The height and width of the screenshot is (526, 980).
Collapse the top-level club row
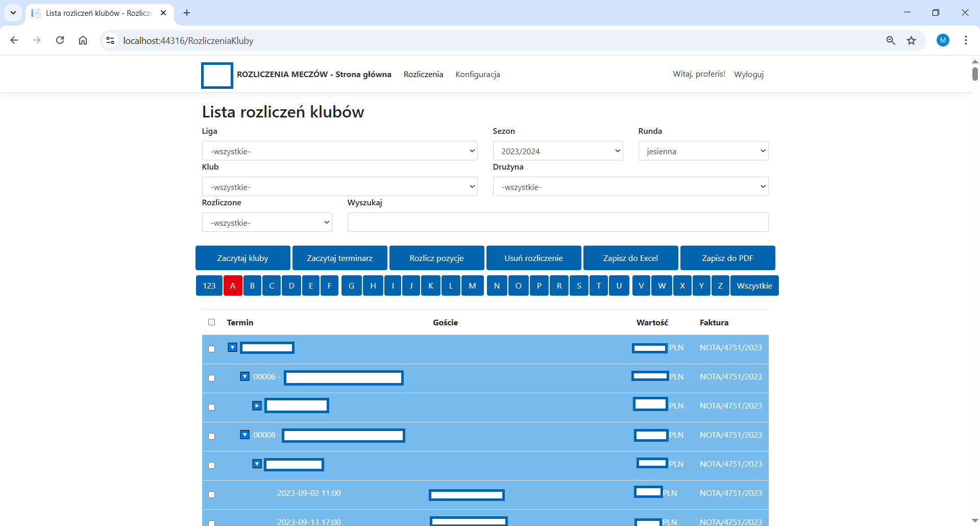click(233, 347)
